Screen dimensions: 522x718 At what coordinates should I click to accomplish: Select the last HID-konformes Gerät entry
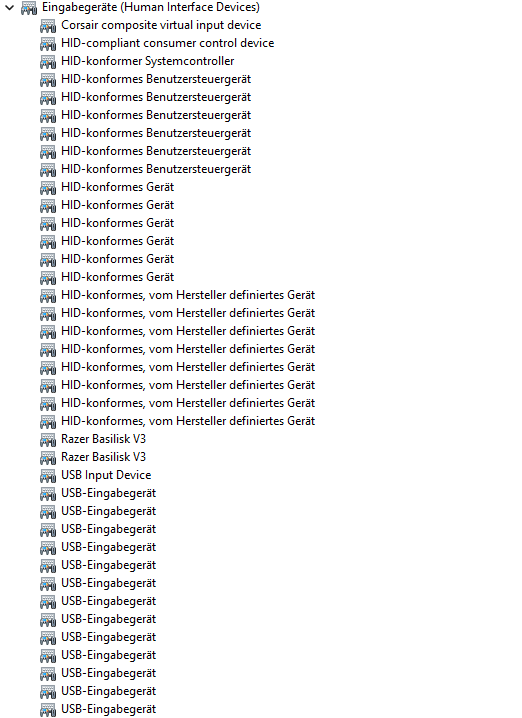118,277
